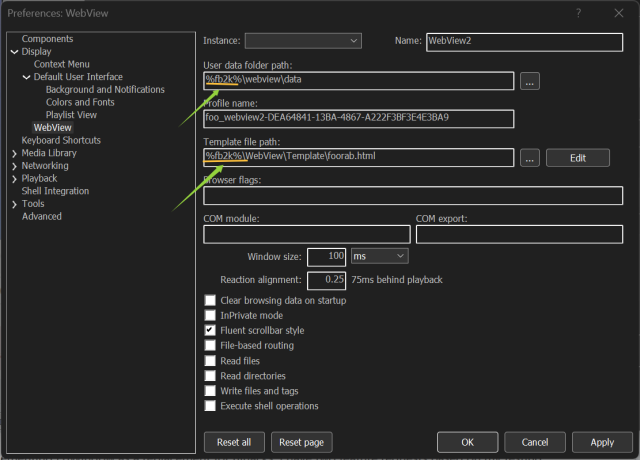Click the User data folder path field

pos(359,81)
